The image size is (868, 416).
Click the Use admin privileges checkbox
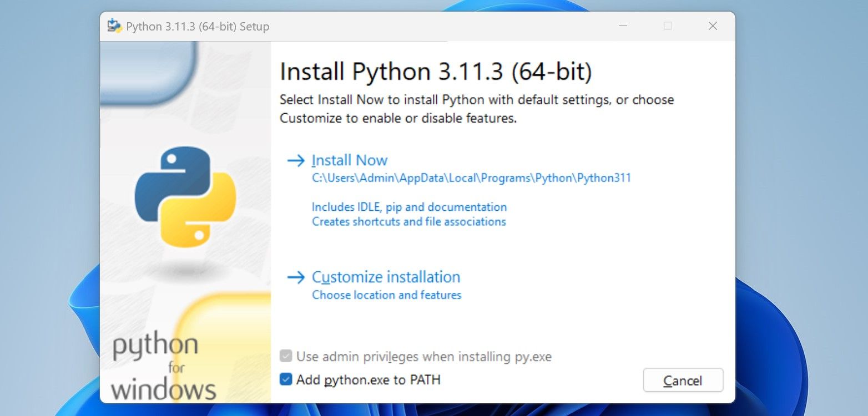(287, 357)
